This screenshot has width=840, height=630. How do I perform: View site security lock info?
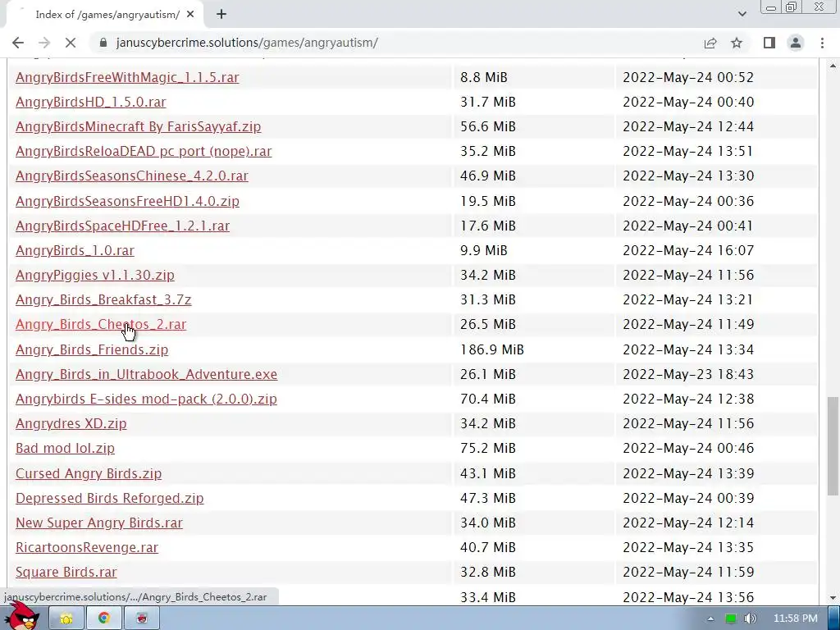coord(103,43)
